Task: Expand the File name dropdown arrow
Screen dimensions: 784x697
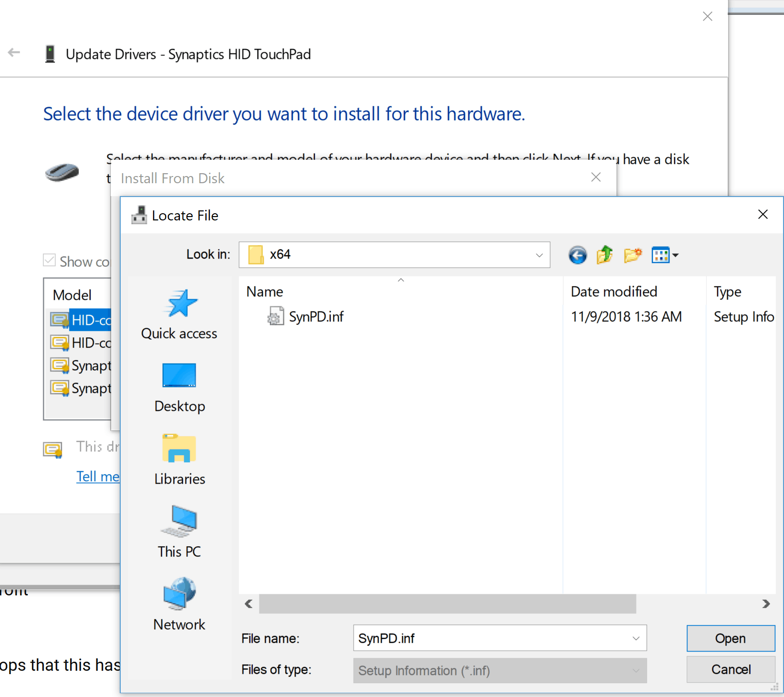Action: [636, 638]
